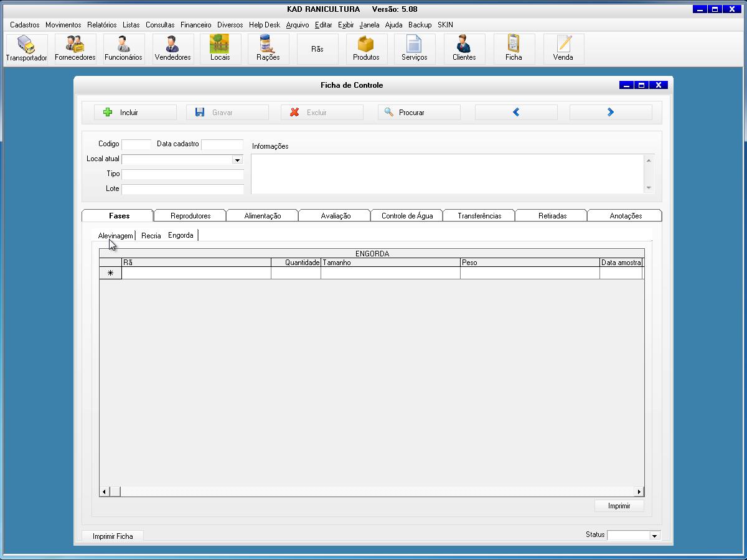
Task: Switch to the Avaliação tab
Action: pos(336,216)
